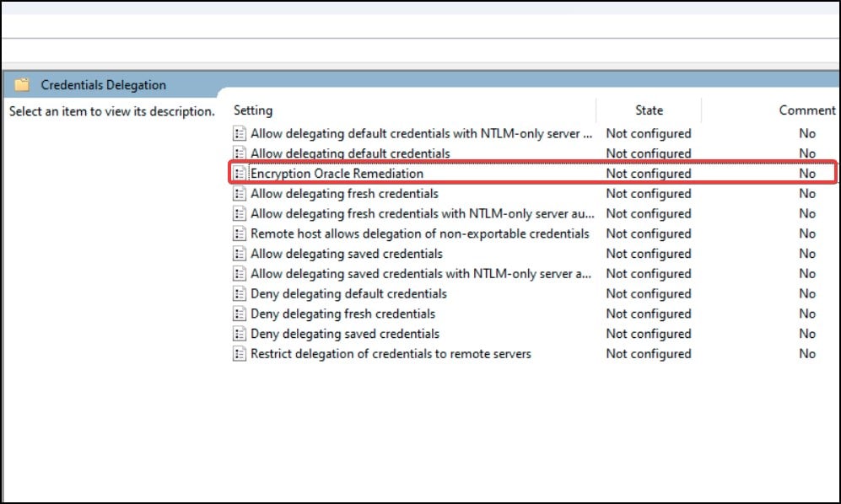Select Deny delegating fresh credentials setting
The width and height of the screenshot is (841, 504).
coord(342,314)
